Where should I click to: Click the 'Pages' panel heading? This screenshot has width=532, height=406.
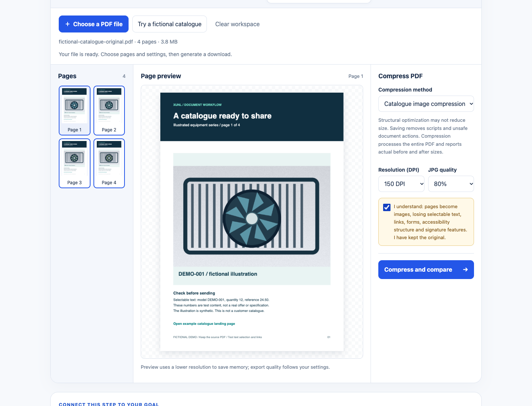pos(67,76)
